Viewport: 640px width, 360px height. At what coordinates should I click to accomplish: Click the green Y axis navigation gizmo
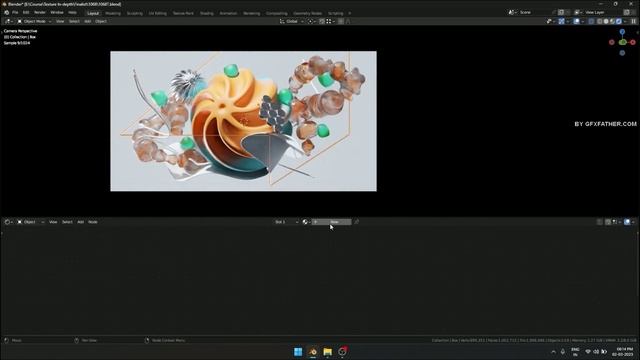(622, 42)
